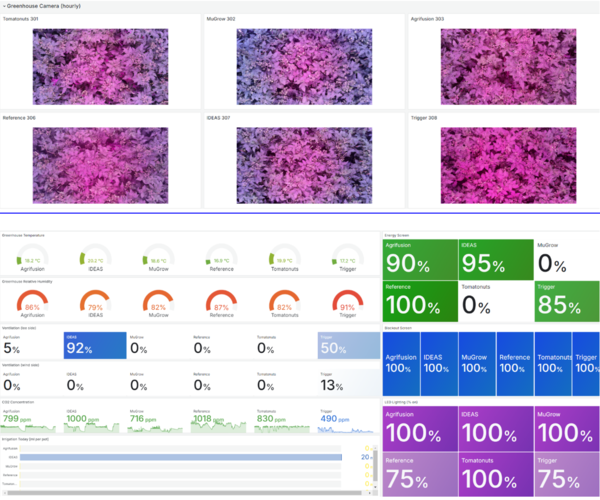Click the IDEAS 92% lee side ventilation tile

click(x=95, y=346)
